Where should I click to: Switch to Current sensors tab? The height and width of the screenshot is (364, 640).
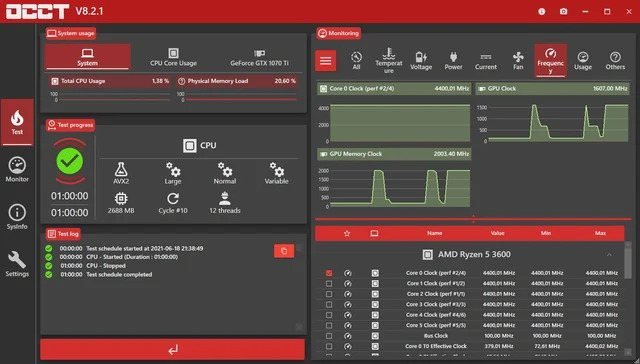(486, 61)
